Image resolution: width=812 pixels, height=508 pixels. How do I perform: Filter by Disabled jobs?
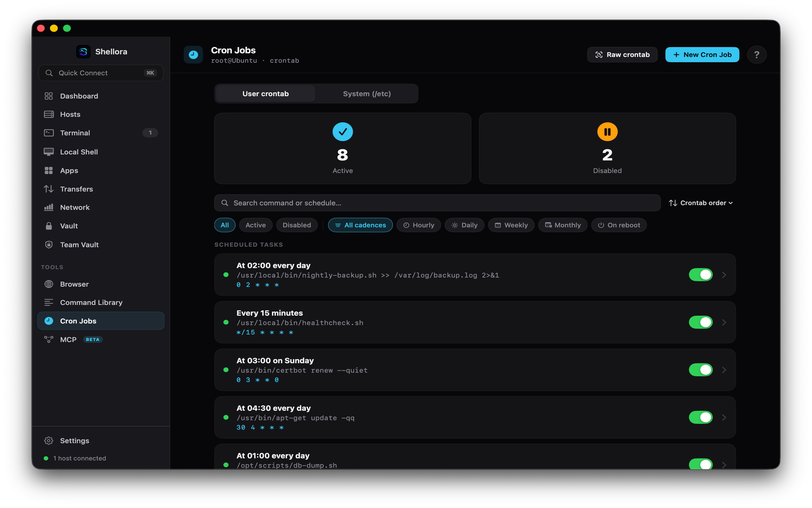(x=297, y=225)
